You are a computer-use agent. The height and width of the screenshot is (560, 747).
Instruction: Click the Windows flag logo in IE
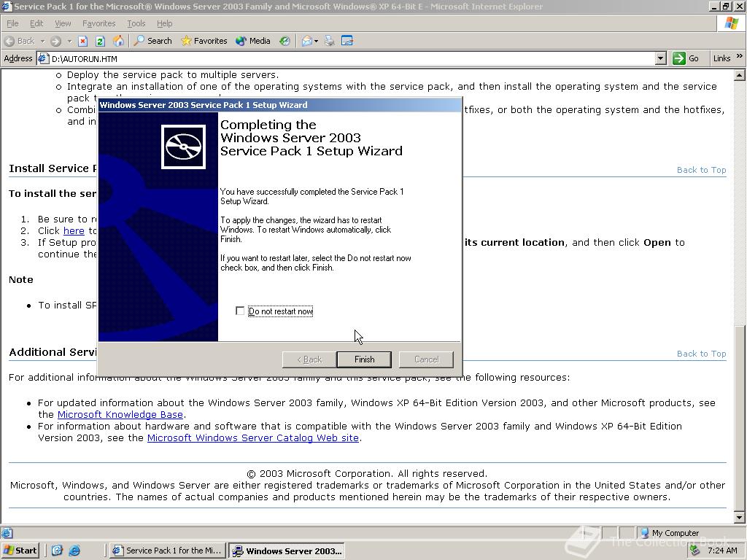click(731, 23)
